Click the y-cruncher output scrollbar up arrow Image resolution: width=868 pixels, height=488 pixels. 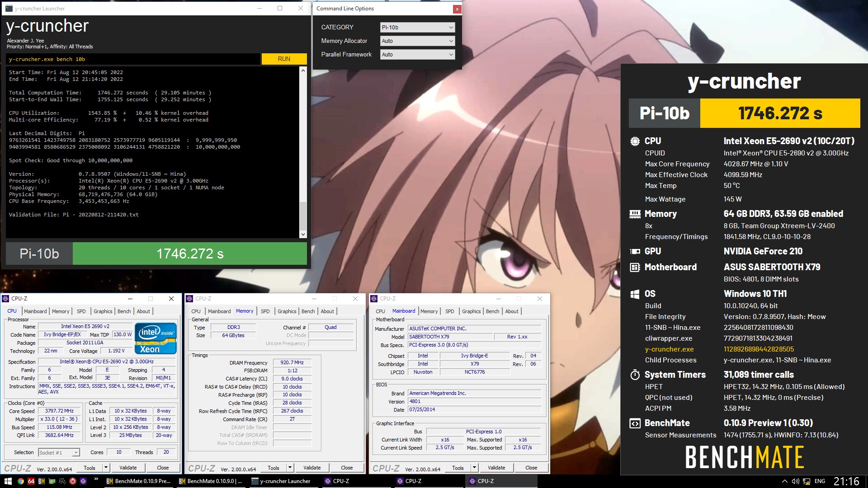303,70
